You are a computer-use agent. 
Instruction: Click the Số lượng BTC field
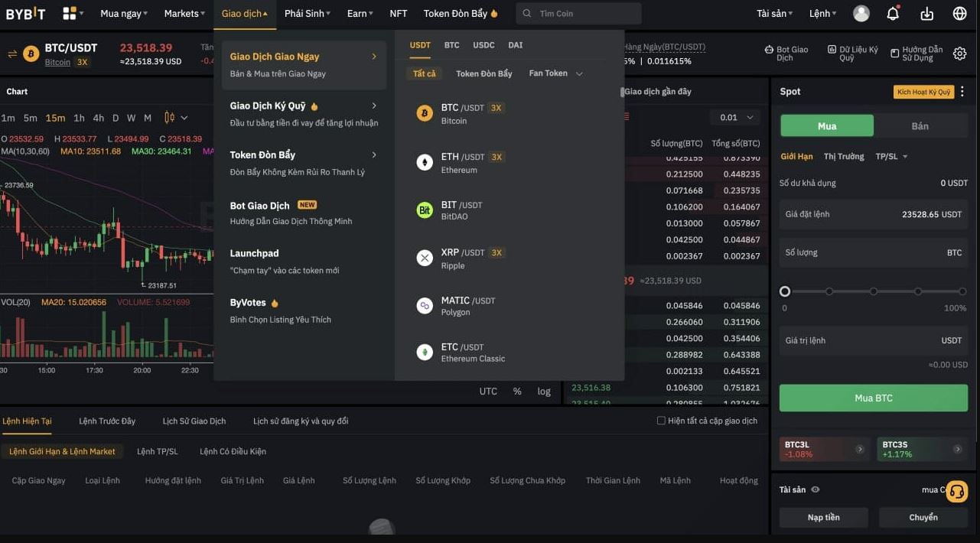point(874,252)
